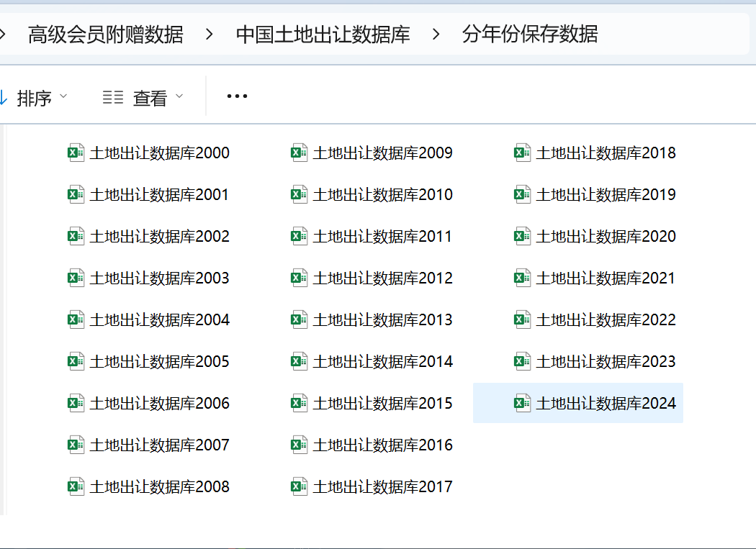Open the three-dots more options menu
This screenshot has width=756, height=549.
237,96
